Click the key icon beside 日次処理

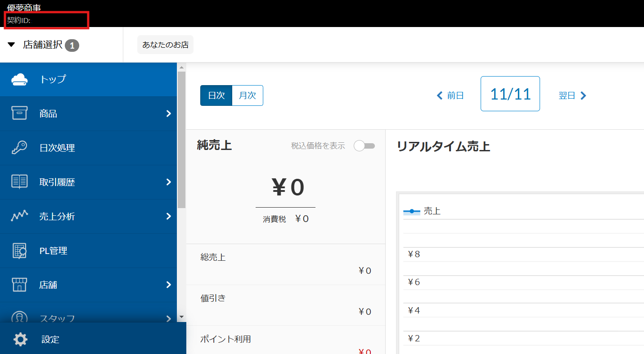(x=20, y=148)
